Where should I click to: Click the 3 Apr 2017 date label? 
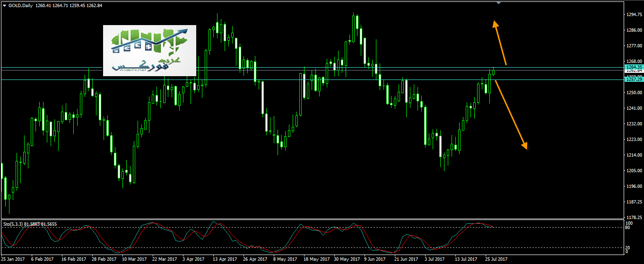pos(194,259)
